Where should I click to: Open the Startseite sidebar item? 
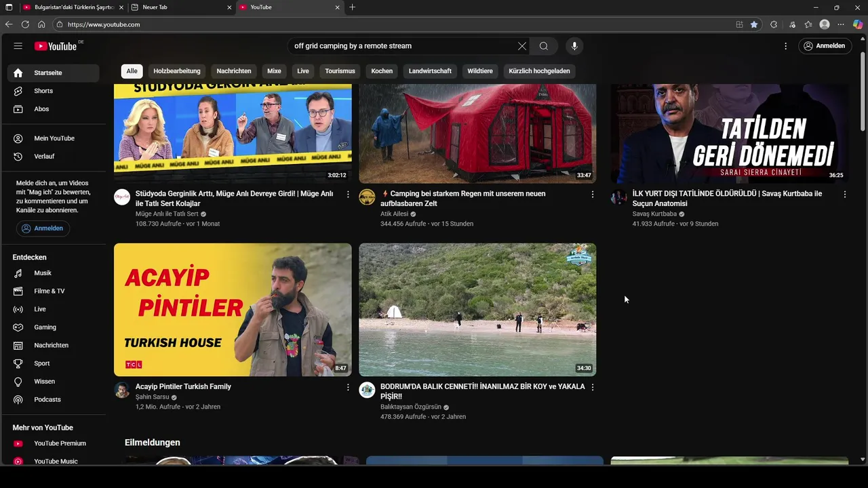[x=54, y=73]
